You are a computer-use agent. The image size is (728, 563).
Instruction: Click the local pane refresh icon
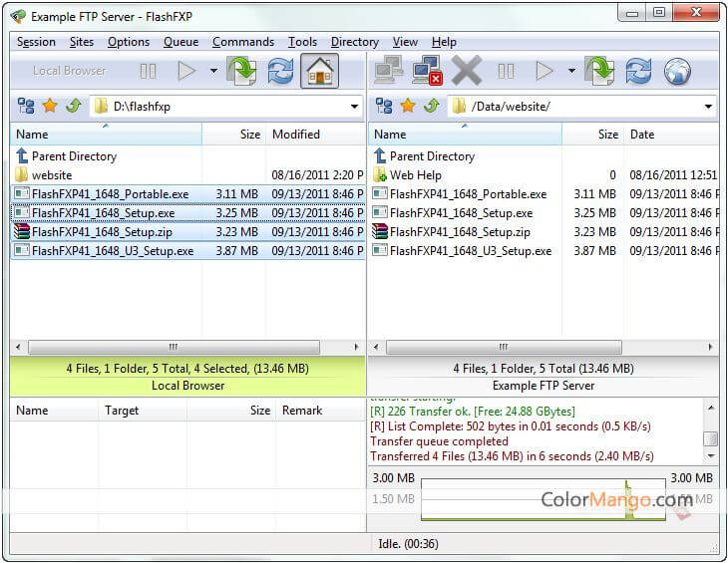pyautogui.click(x=281, y=71)
